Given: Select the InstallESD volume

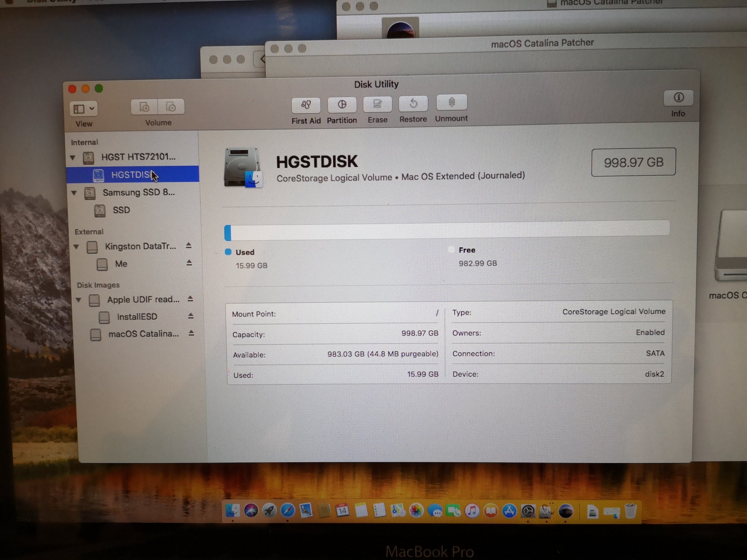Looking at the screenshot, I should pos(137,317).
